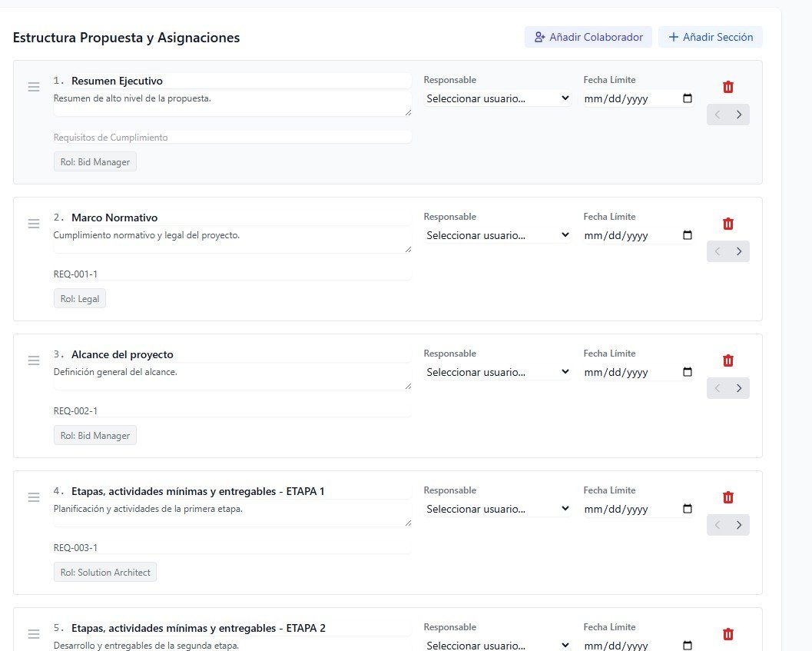Outdent ETAPA 1 section with left chevron

coord(718,525)
